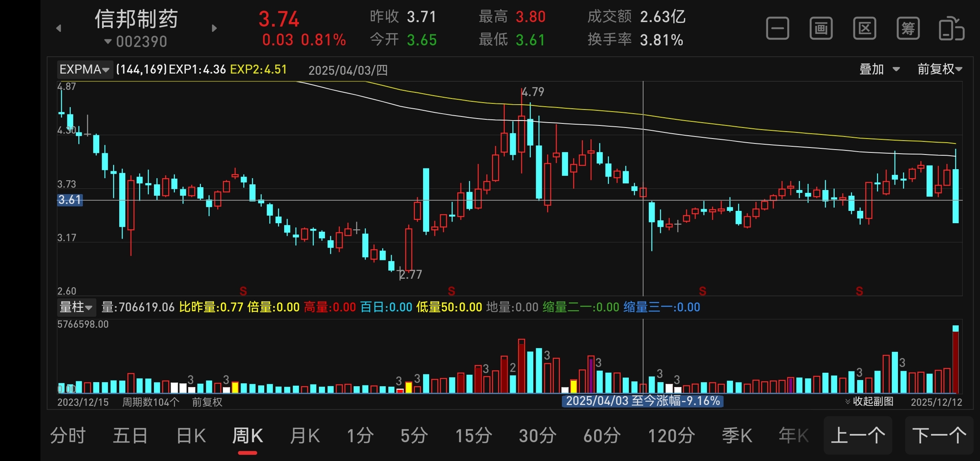Switch to the 月K tab
Viewport: 980px width, 461px height.
click(x=305, y=436)
